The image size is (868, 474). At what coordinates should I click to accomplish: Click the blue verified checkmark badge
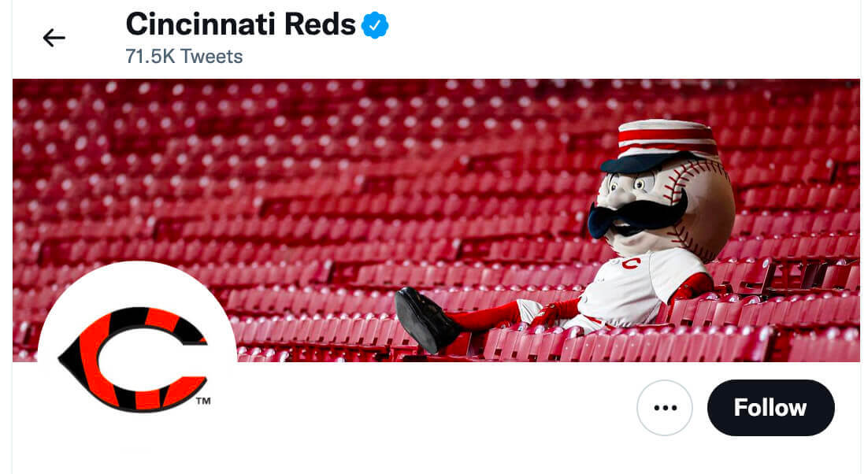[x=375, y=25]
